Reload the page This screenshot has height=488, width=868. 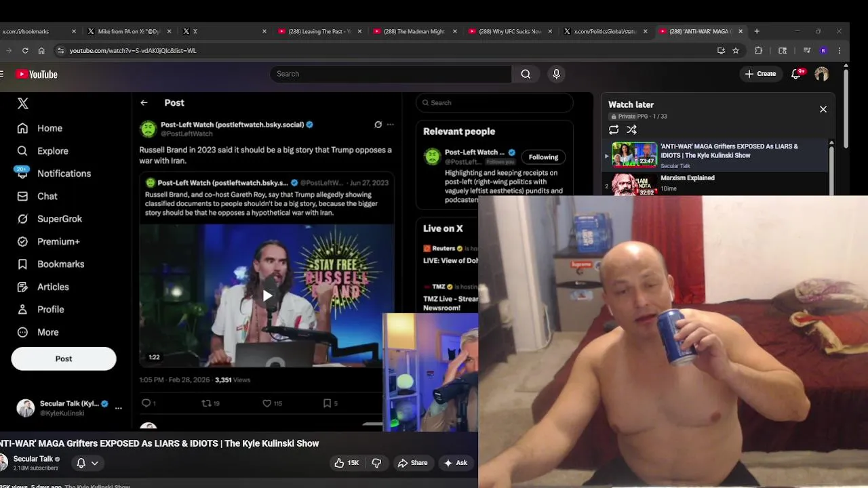coord(25,50)
